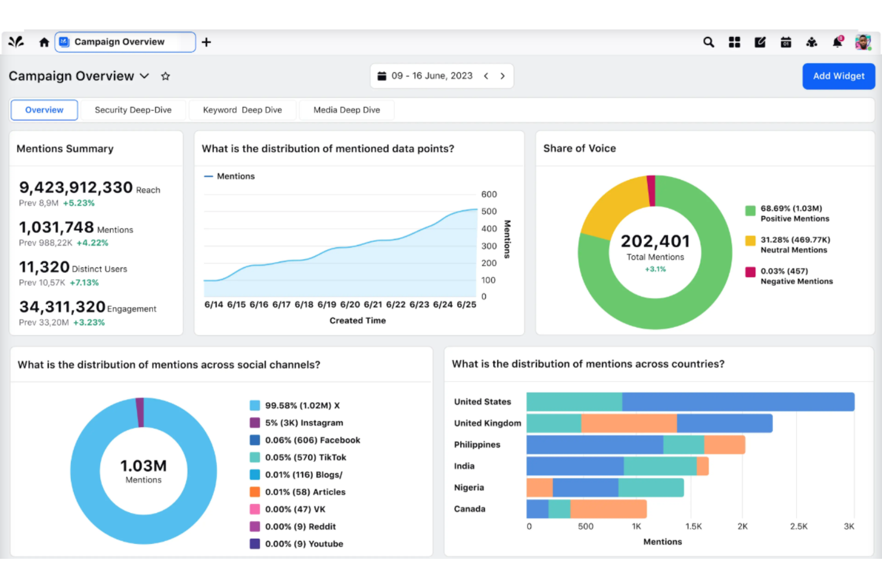
Task: Open a new tab with plus icon
Action: [206, 42]
